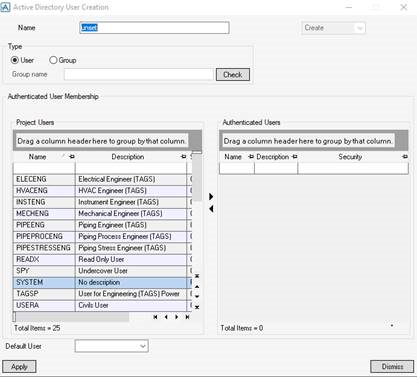This screenshot has height=377, width=417.
Task: Select the Group radio button
Action: pyautogui.click(x=53, y=60)
